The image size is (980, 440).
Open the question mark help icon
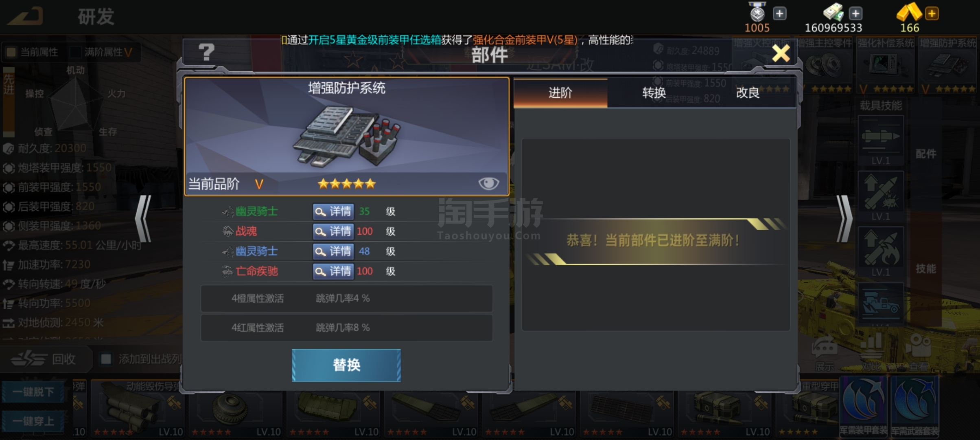[x=206, y=52]
